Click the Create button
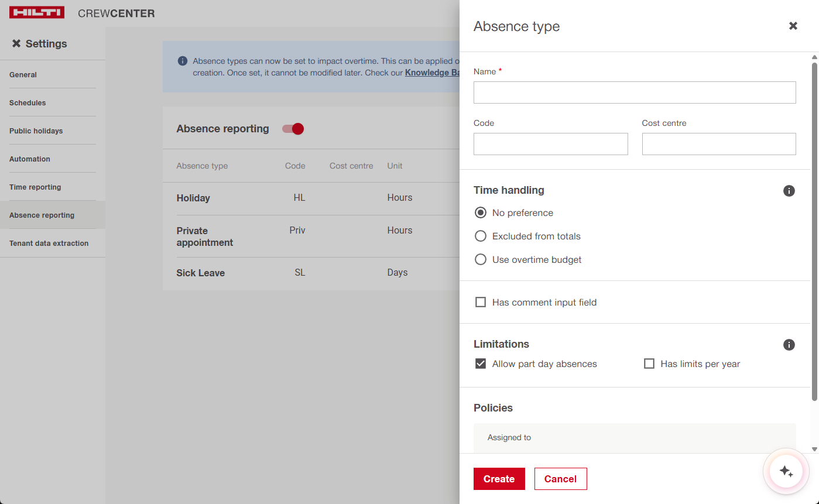The width and height of the screenshot is (819, 504). pyautogui.click(x=499, y=479)
